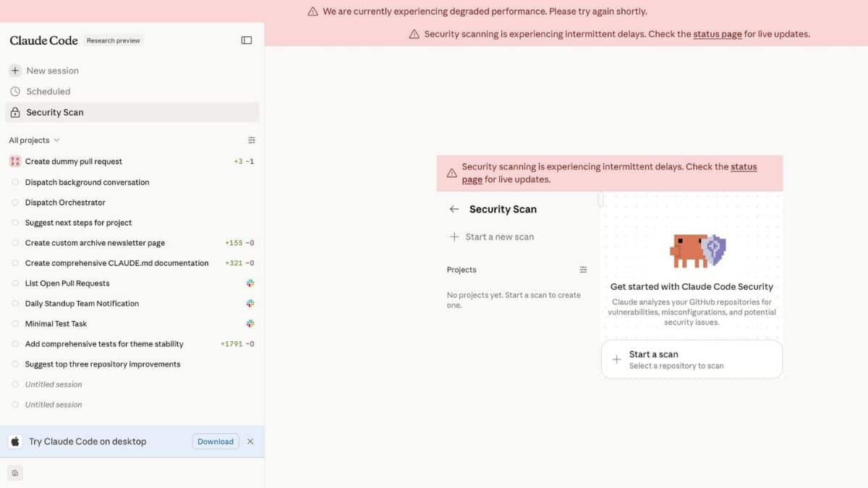Image resolution: width=868 pixels, height=488 pixels.
Task: Click the Start a scan repository card
Action: pyautogui.click(x=692, y=359)
